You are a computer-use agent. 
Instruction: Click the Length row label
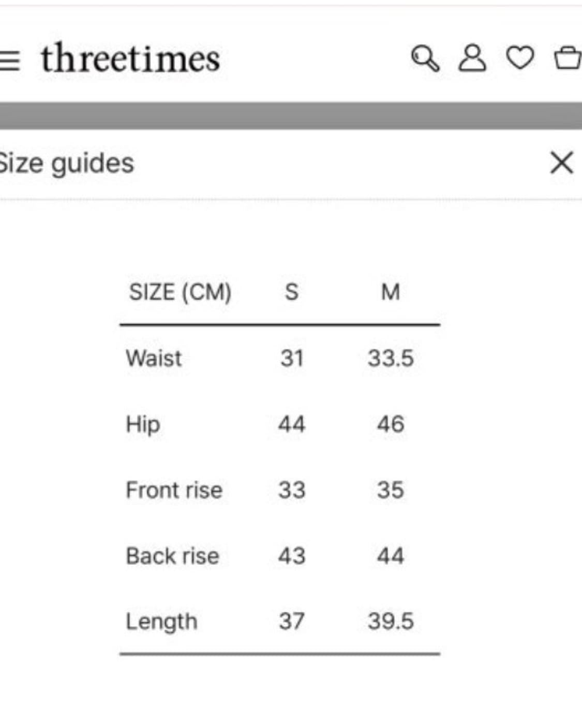coord(161,621)
